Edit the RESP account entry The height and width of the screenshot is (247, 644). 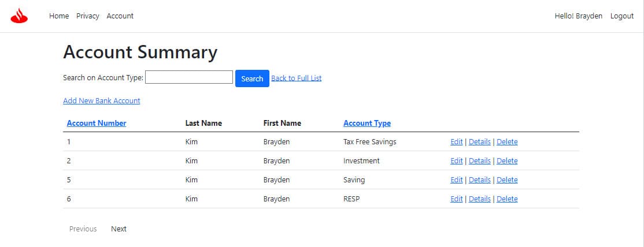coord(456,199)
